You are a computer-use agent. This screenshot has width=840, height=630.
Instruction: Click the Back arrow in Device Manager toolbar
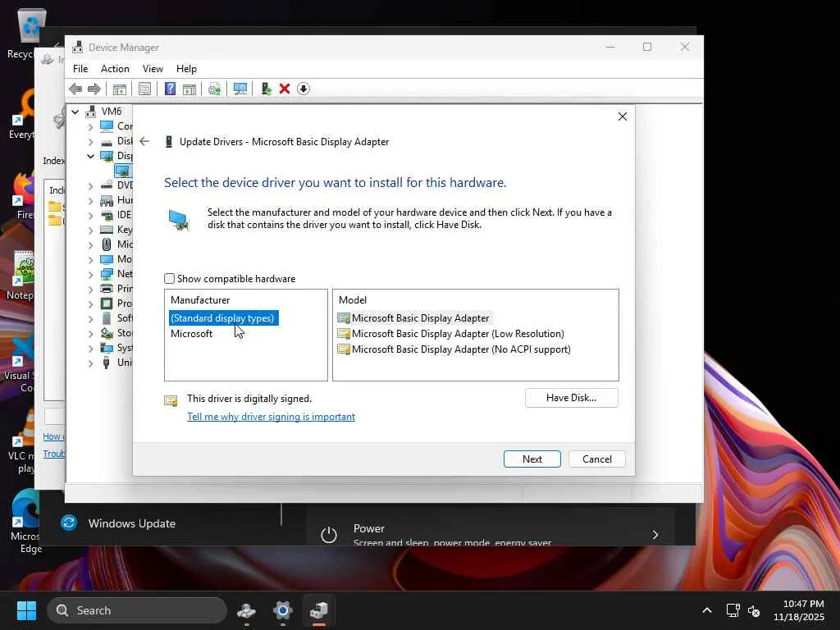pyautogui.click(x=75, y=89)
